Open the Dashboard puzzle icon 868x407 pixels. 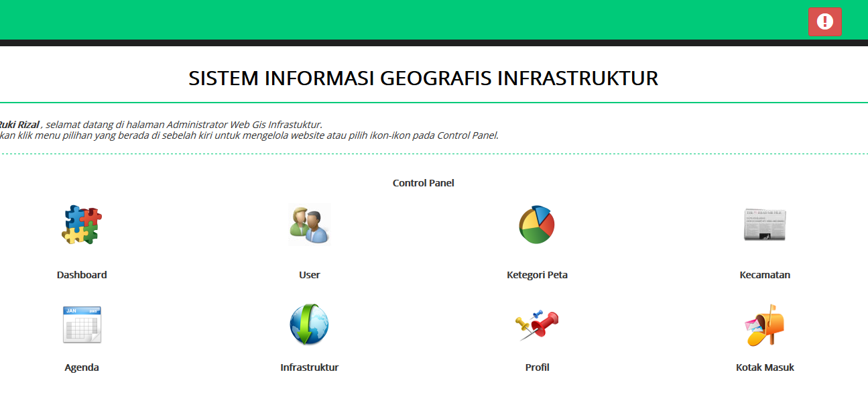pyautogui.click(x=82, y=225)
